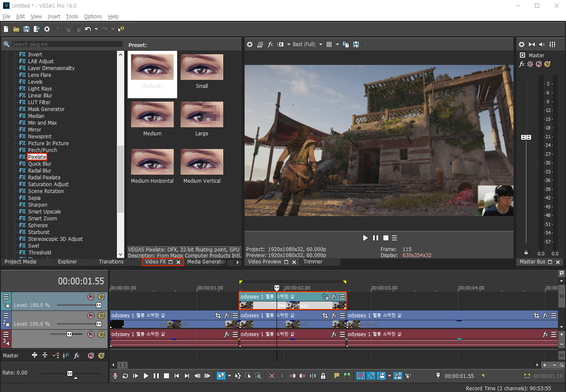
Task: Open a project with the folder icon
Action: 16,29
